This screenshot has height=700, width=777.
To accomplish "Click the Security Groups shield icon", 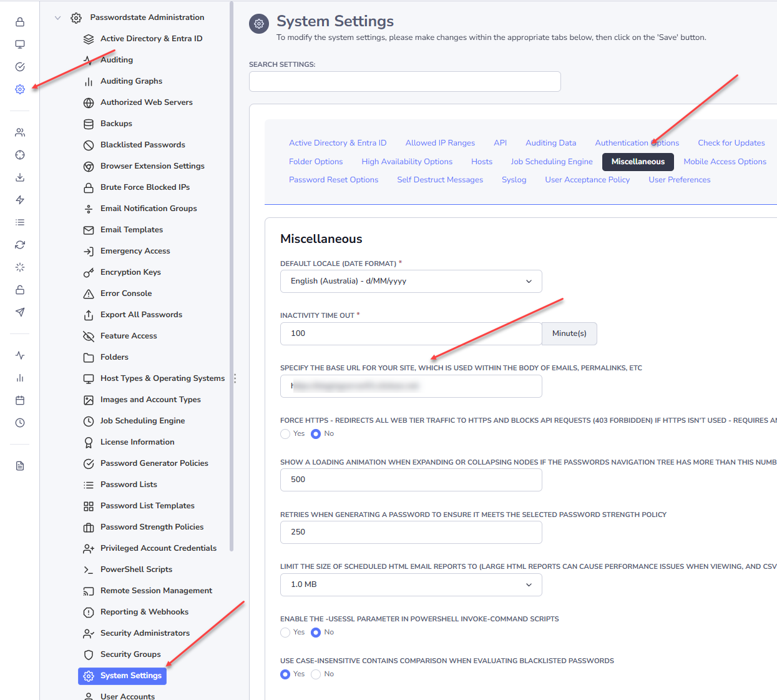I will (x=89, y=654).
